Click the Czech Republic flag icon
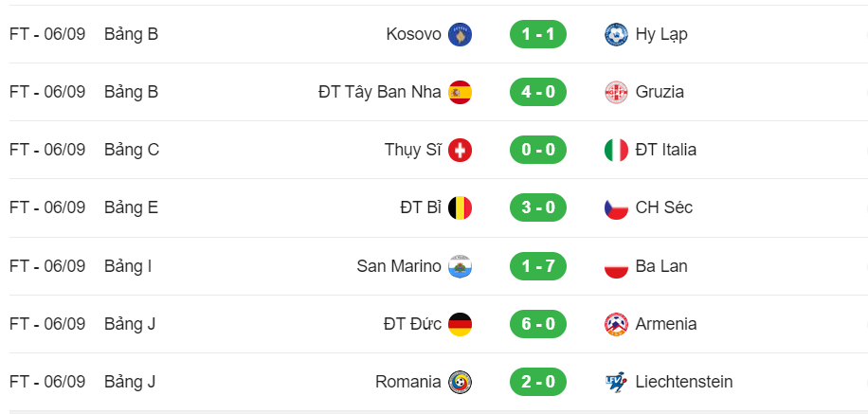868x414 pixels. tap(616, 207)
